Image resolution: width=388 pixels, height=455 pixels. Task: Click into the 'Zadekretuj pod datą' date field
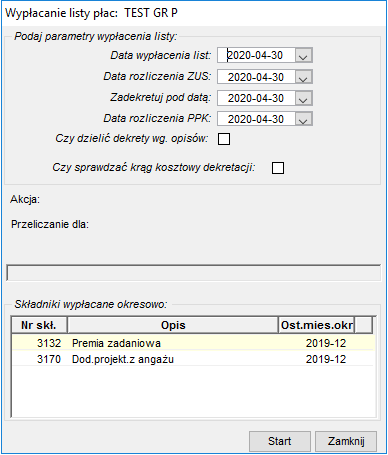tap(256, 98)
